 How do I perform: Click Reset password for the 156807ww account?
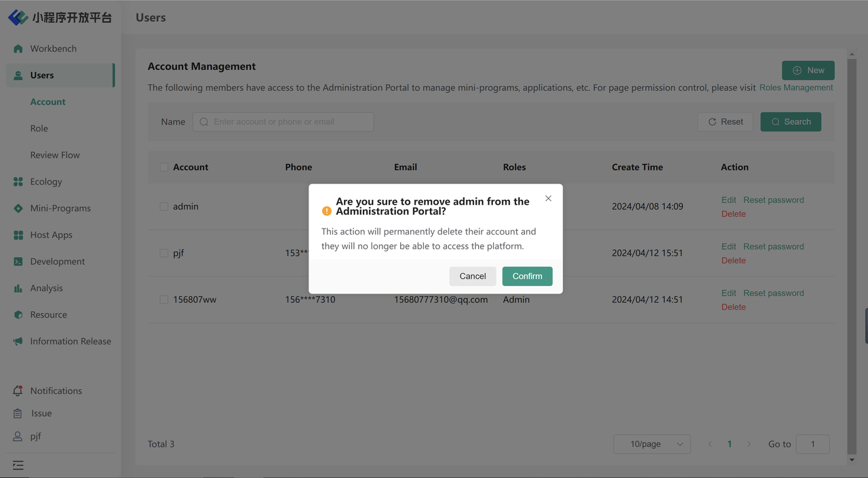pos(774,293)
